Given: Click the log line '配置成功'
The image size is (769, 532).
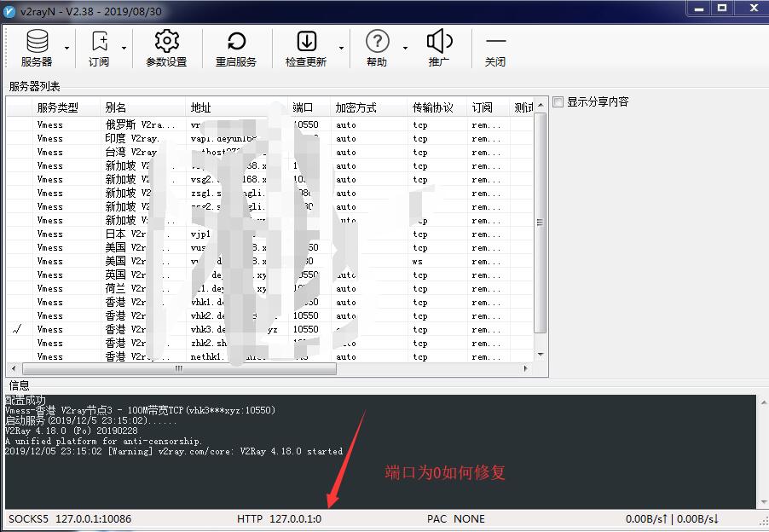Looking at the screenshot, I should coord(26,400).
